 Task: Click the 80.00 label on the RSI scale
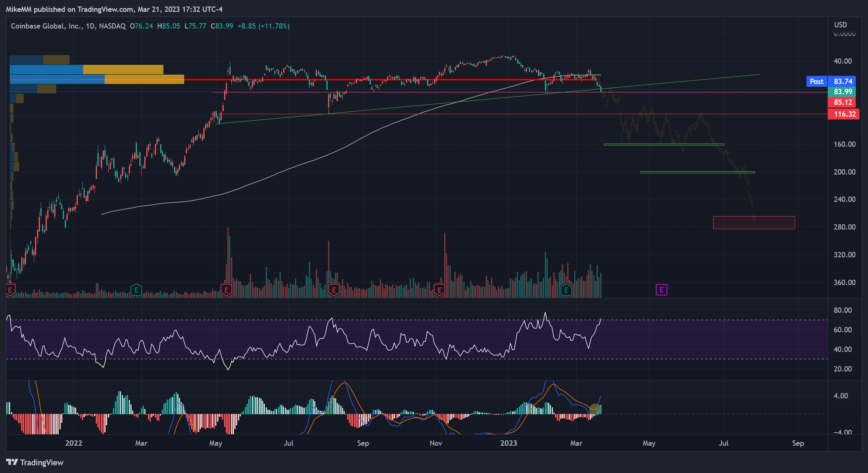click(x=843, y=310)
